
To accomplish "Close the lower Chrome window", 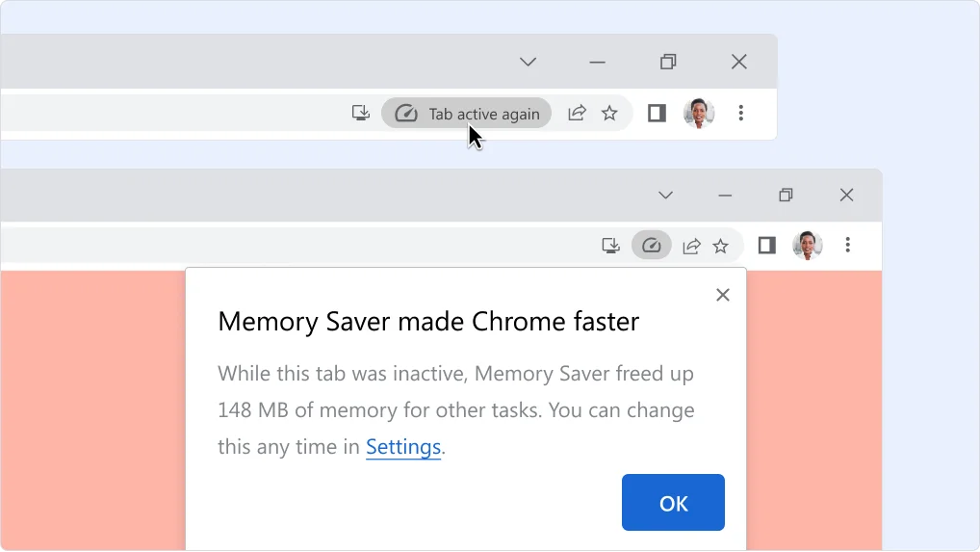I will [847, 195].
